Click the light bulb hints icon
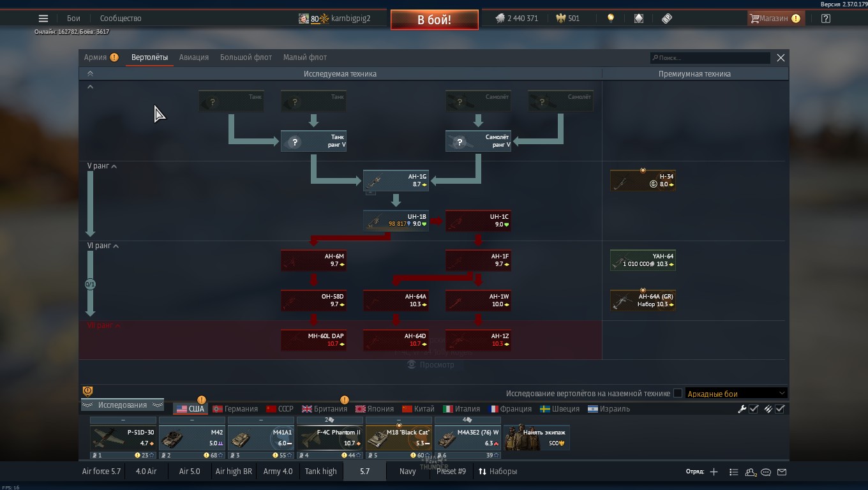The image size is (868, 490). 611,19
